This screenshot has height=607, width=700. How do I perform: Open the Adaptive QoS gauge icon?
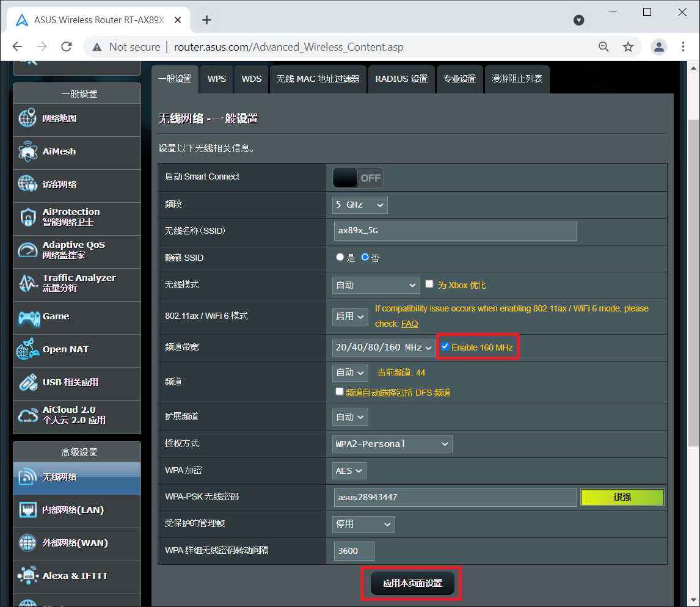tap(27, 250)
